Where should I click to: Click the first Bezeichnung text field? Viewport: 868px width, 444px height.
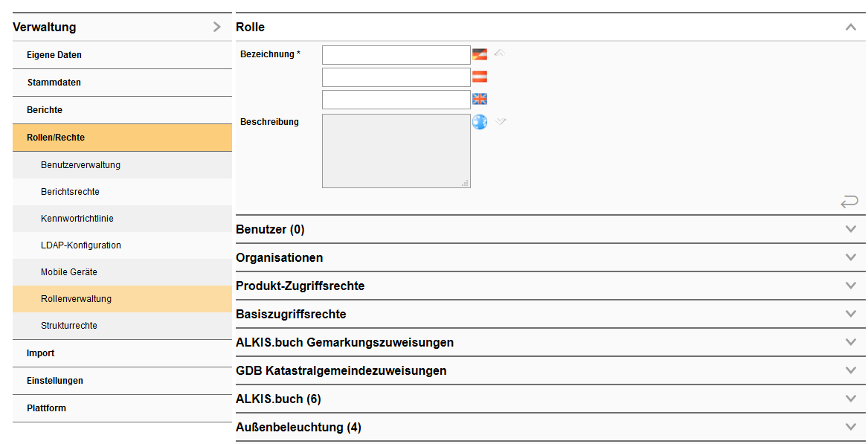click(396, 55)
